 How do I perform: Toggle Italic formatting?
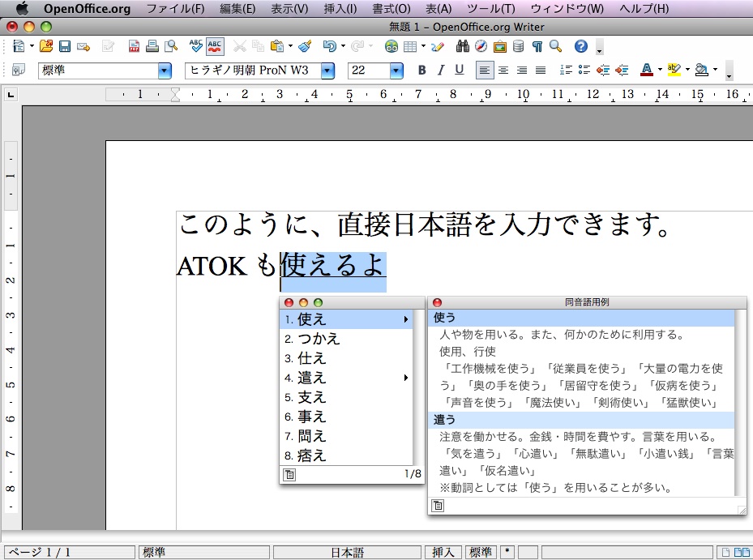[x=440, y=71]
